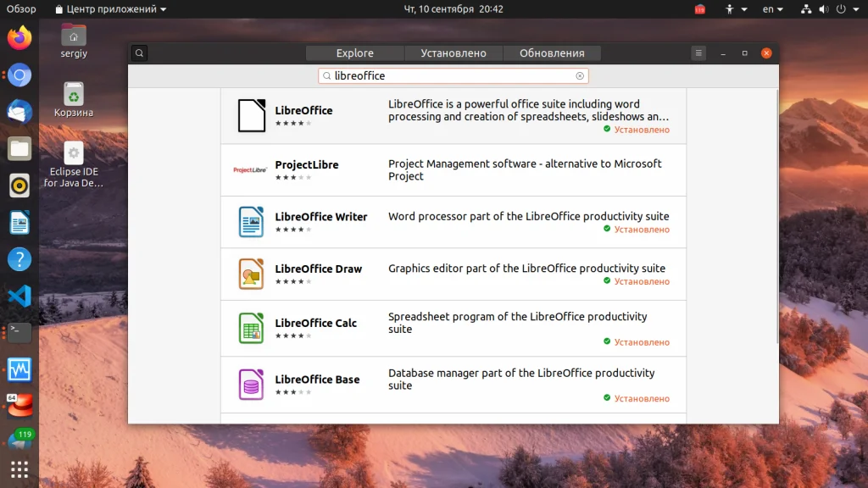Viewport: 868px width, 488px height.
Task: Open the LibreOffice Calc app icon
Action: point(251,328)
